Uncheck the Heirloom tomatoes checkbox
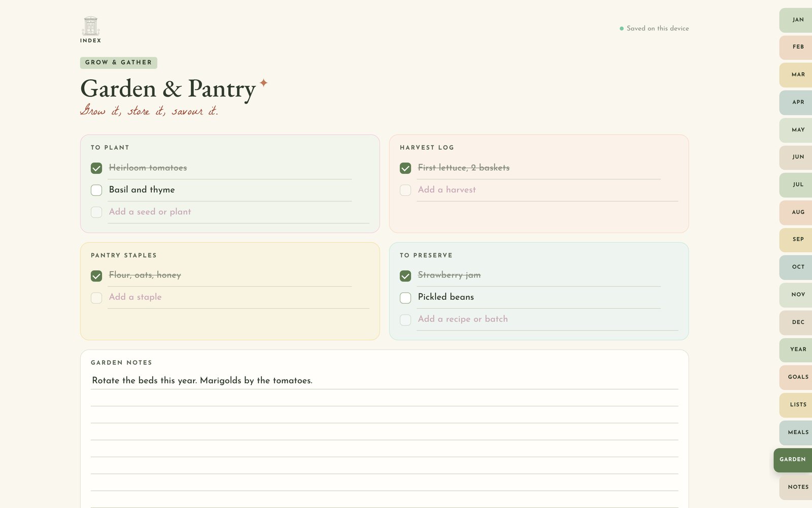The image size is (812, 508). pyautogui.click(x=96, y=168)
